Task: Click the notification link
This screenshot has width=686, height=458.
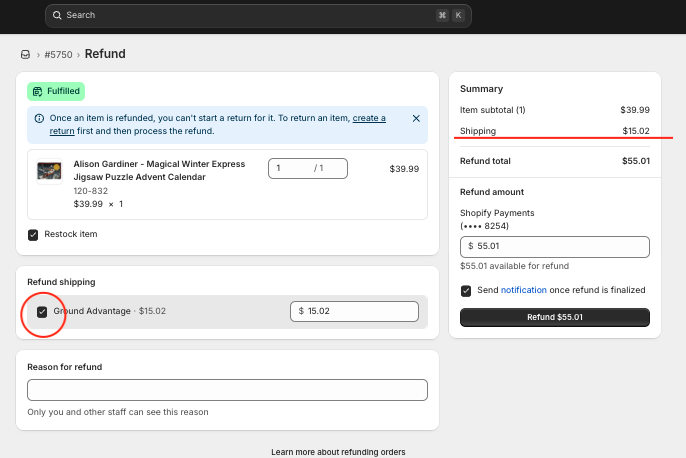Action: pyautogui.click(x=524, y=290)
